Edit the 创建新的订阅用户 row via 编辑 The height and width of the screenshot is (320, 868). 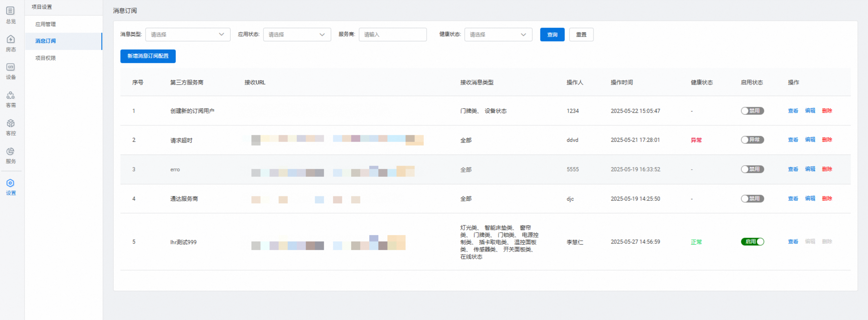810,111
